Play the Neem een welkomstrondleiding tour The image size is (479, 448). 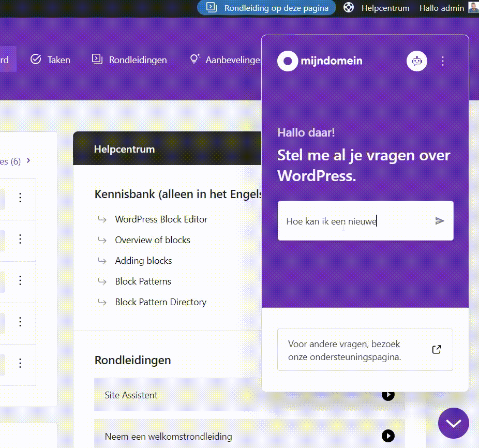click(388, 436)
